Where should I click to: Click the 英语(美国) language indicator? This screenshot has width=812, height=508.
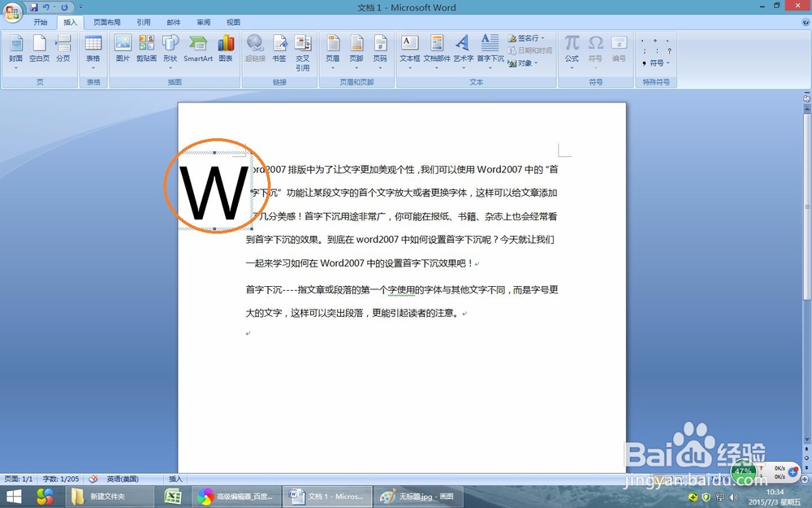click(123, 479)
